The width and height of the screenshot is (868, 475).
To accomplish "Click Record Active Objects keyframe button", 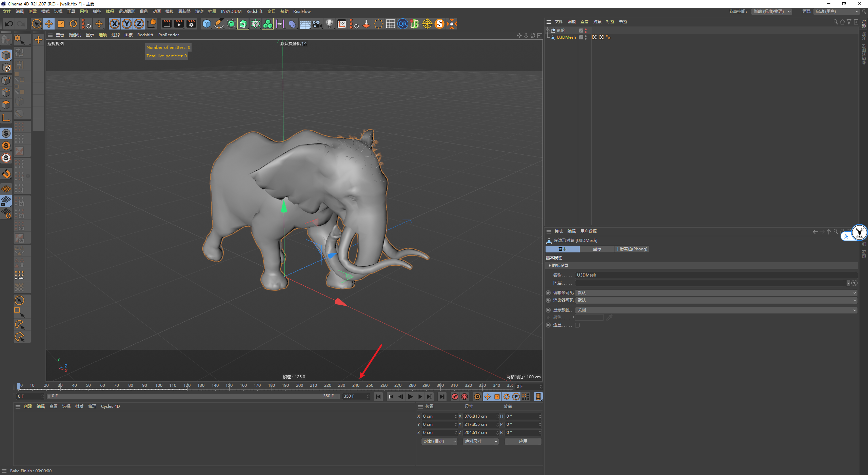I will (x=455, y=397).
